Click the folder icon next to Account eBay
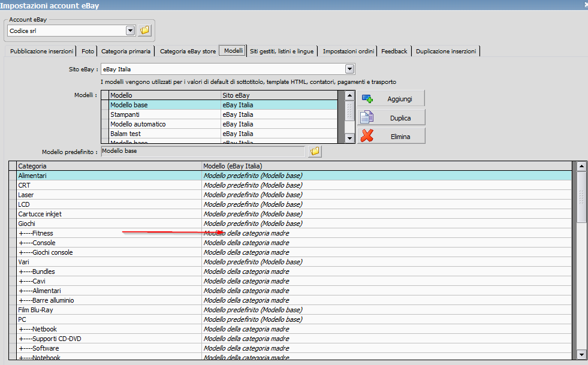This screenshot has width=588, height=365. coord(144,30)
